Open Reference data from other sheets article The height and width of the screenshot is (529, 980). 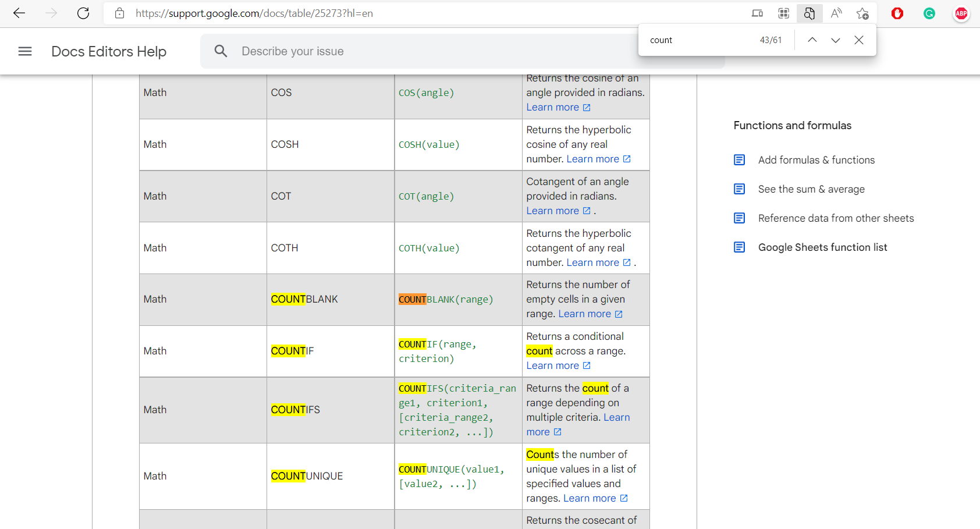coord(836,218)
